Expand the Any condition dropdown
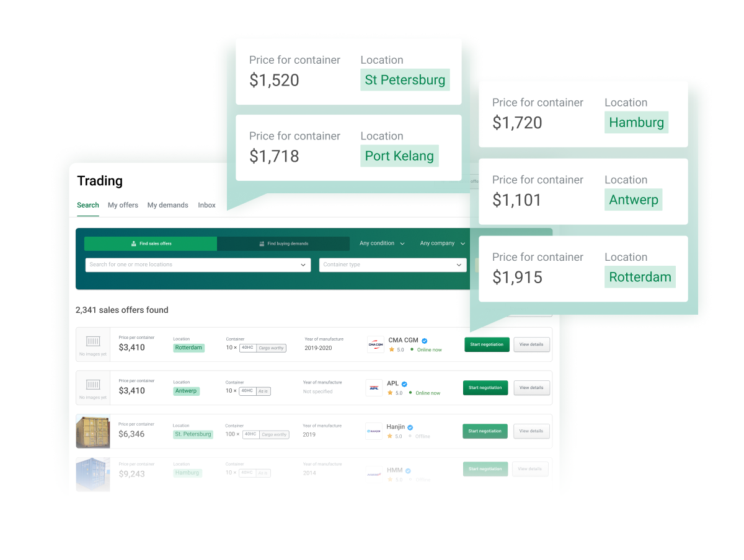The height and width of the screenshot is (560, 744). 382,243
